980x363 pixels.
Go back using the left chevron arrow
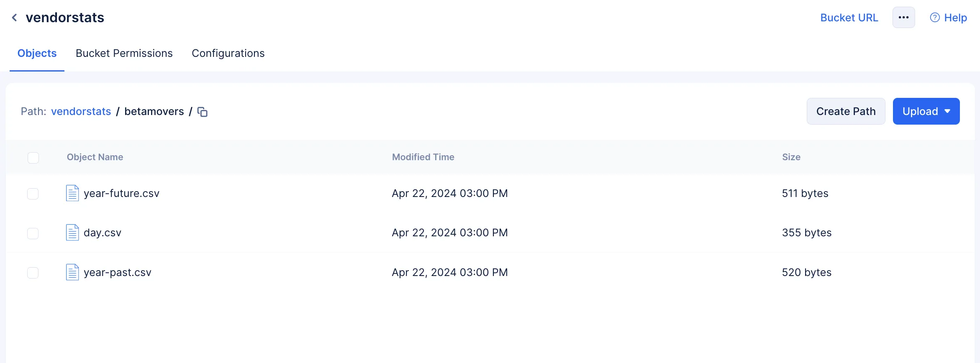[15, 18]
